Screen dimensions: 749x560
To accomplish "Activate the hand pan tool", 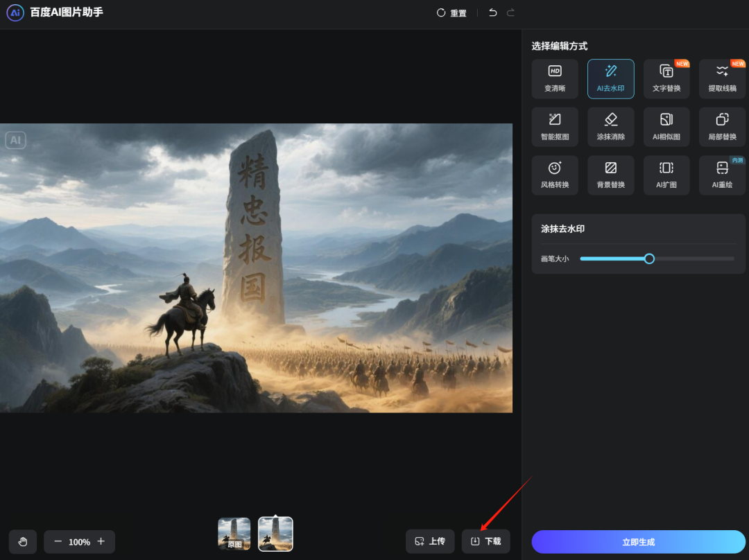I will (23, 541).
